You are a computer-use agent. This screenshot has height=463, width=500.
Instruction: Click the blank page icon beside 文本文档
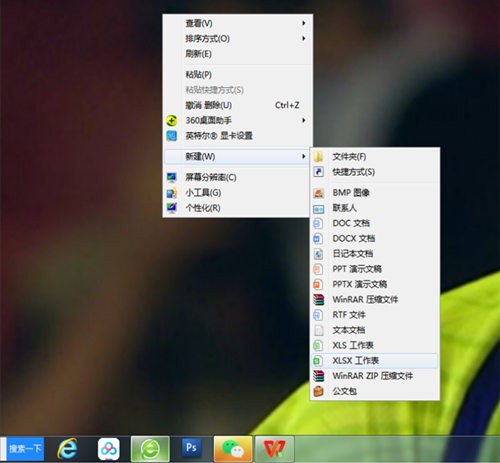[319, 330]
